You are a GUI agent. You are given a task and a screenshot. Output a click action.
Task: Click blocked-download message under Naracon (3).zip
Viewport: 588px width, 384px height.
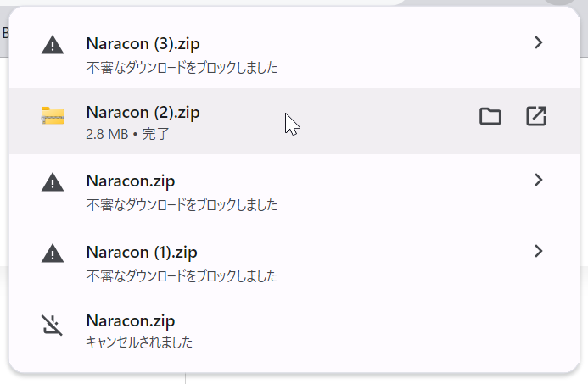[x=182, y=66]
